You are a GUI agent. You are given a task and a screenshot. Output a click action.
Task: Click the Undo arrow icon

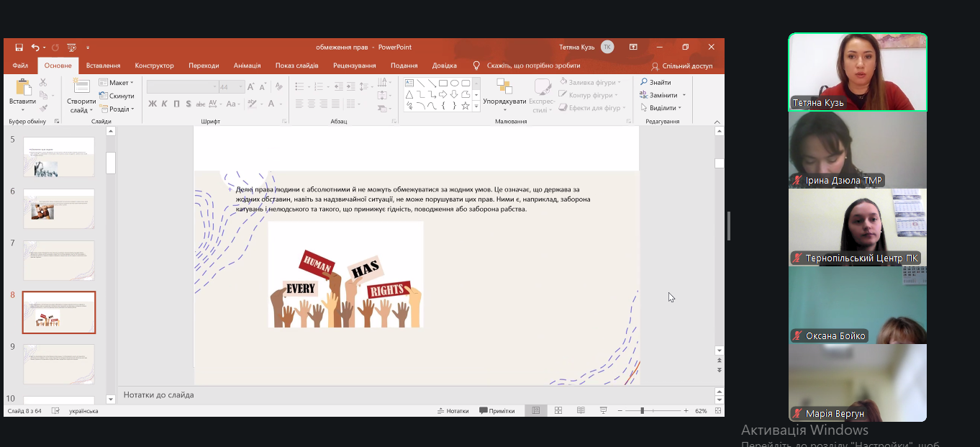coord(35,48)
